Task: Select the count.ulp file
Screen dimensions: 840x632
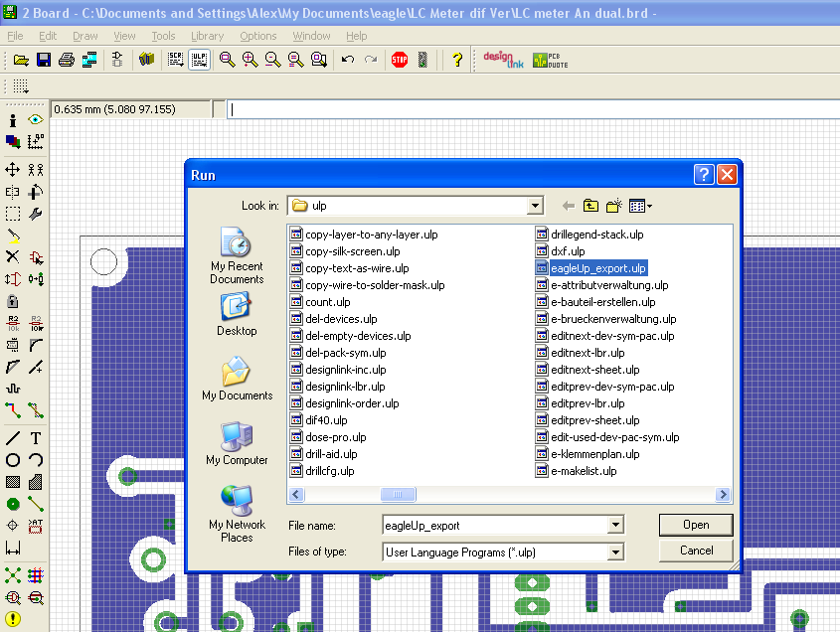Action: tap(320, 302)
